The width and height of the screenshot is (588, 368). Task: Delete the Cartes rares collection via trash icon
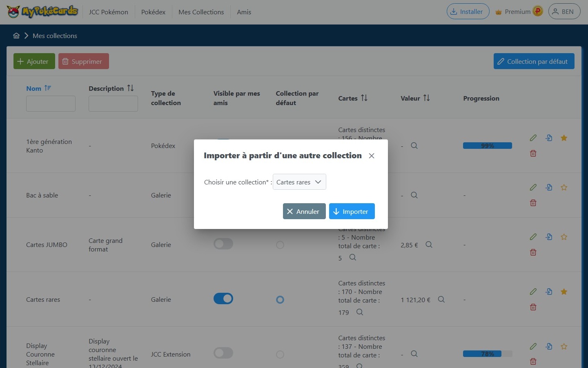coord(533,307)
